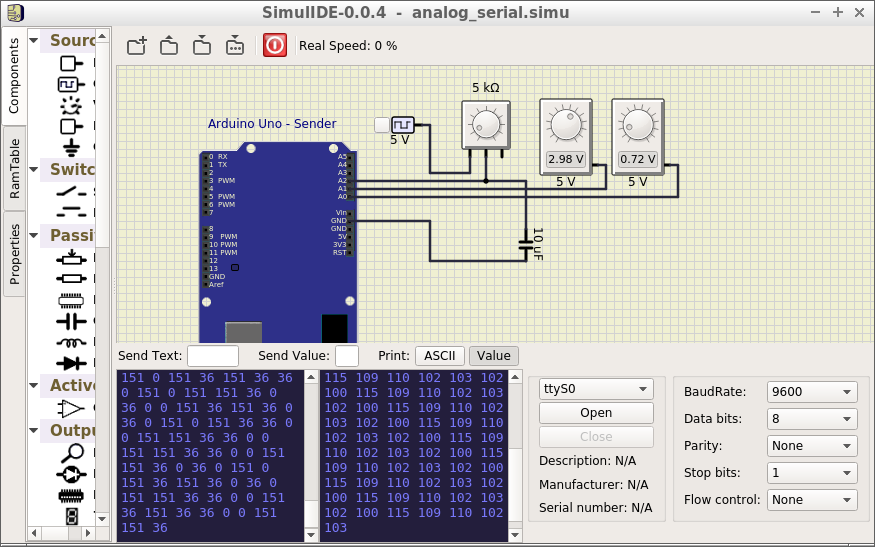
Task: Switch serial print mode to Value
Action: point(494,356)
